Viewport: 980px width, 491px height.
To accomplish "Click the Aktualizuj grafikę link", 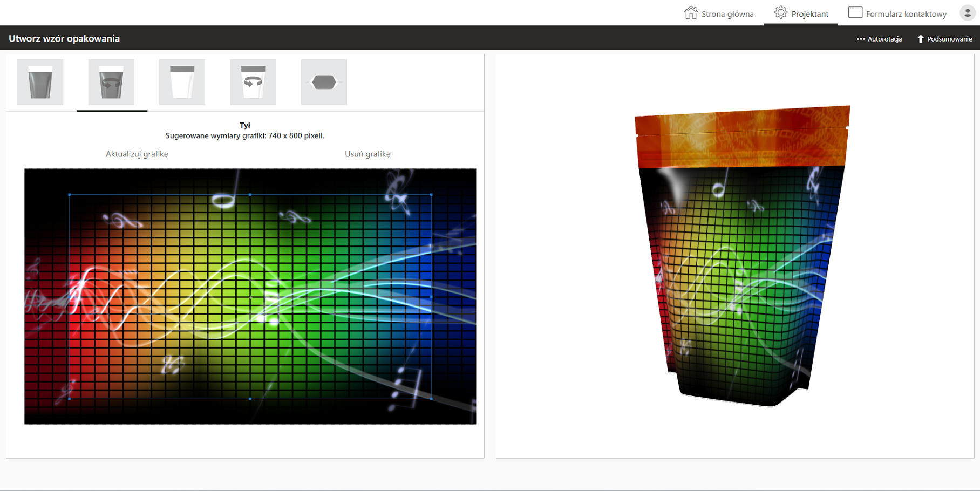I will [137, 154].
